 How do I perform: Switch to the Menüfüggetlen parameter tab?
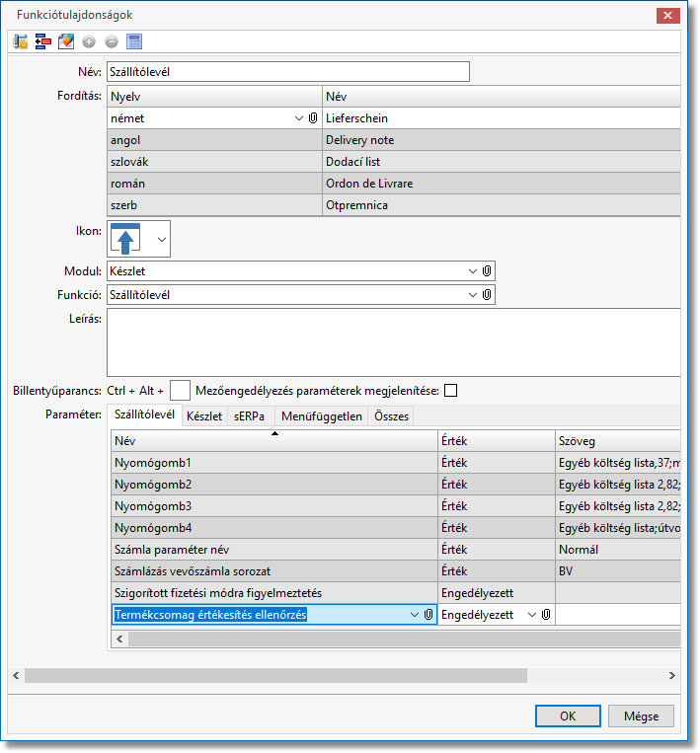point(322,416)
